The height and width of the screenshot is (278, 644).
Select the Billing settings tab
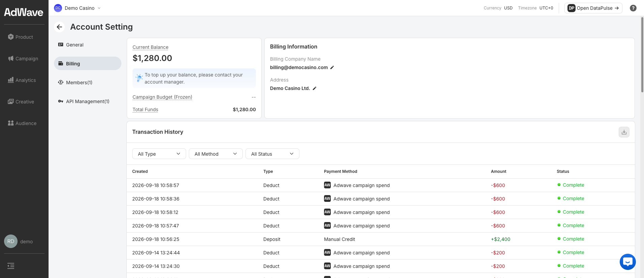click(88, 63)
